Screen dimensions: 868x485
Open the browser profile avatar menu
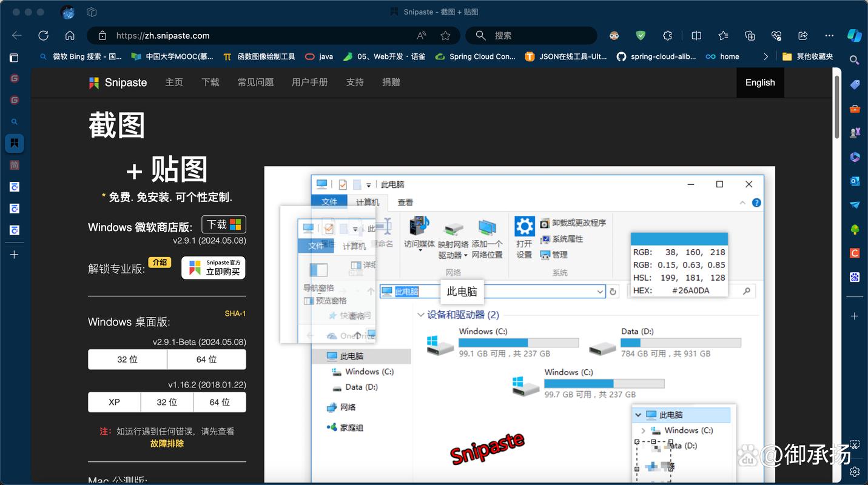(x=68, y=12)
